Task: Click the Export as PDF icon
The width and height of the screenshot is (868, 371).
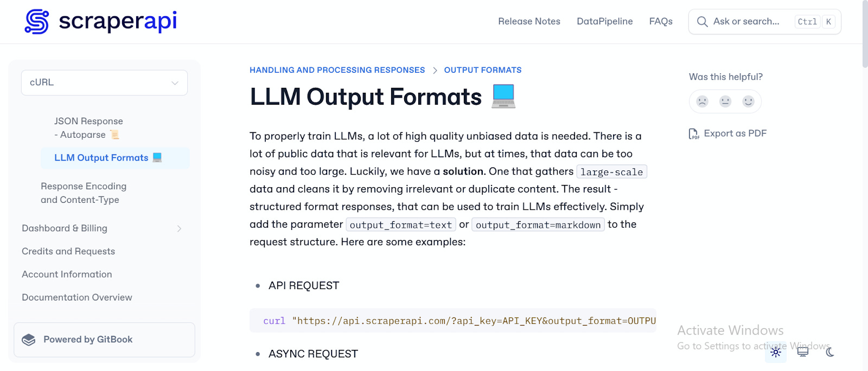Action: point(693,133)
